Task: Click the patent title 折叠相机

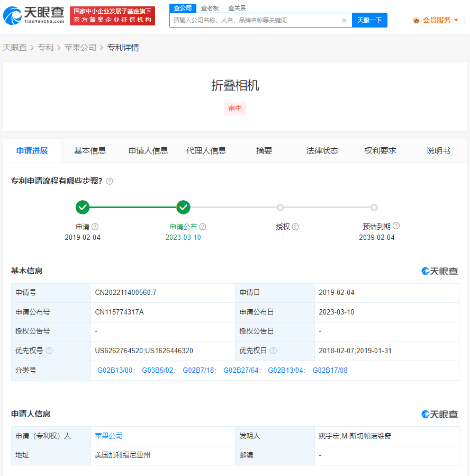Action: coord(235,85)
